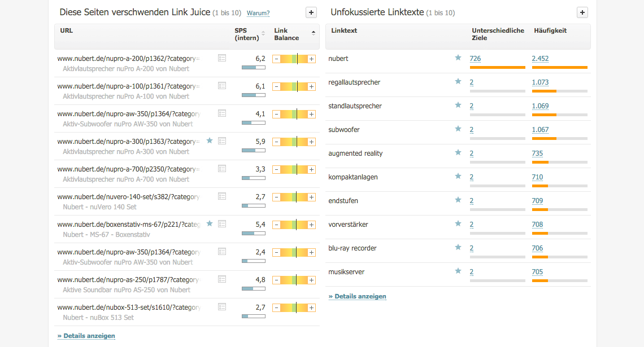This screenshot has width=644, height=347.
Task: Show Details anzeigen under Link Juice table
Action: pyautogui.click(x=86, y=336)
